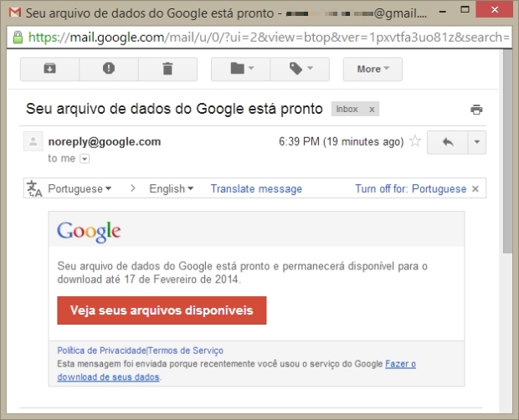Reply to the message with the arrow button
The height and width of the screenshot is (420, 519).
pyautogui.click(x=448, y=142)
